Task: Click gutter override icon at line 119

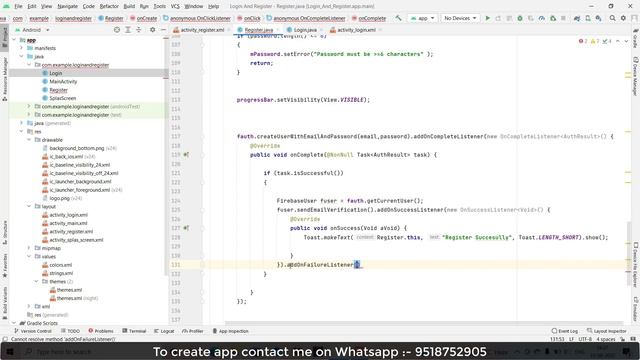Action: click(186, 155)
